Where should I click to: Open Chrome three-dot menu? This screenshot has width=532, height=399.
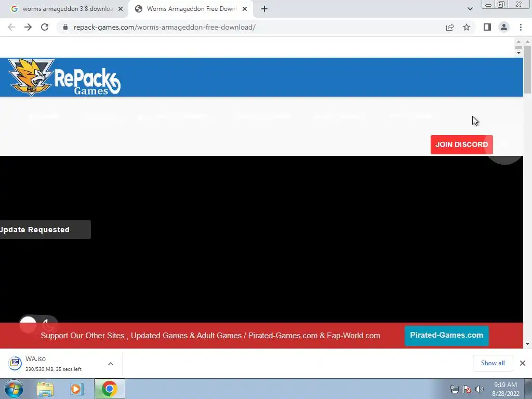coord(521,27)
